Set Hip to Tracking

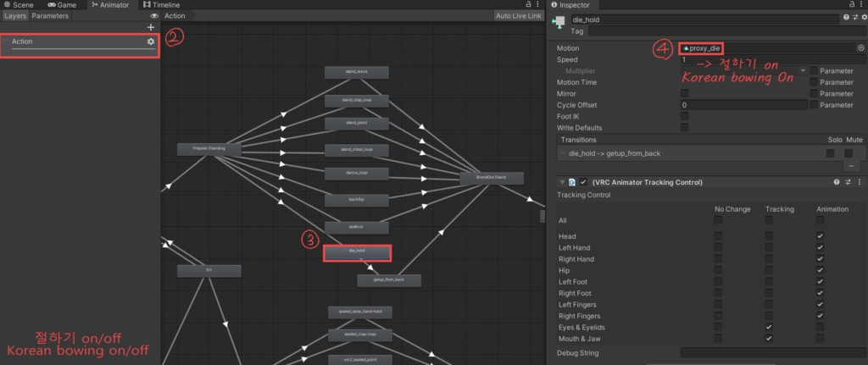769,270
